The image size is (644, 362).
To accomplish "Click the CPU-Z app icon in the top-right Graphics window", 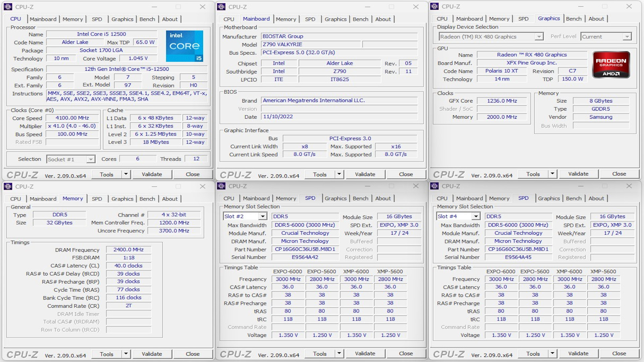I will pos(435,6).
